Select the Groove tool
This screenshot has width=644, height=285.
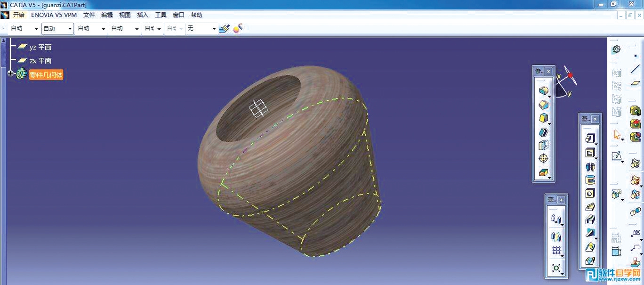point(590,180)
